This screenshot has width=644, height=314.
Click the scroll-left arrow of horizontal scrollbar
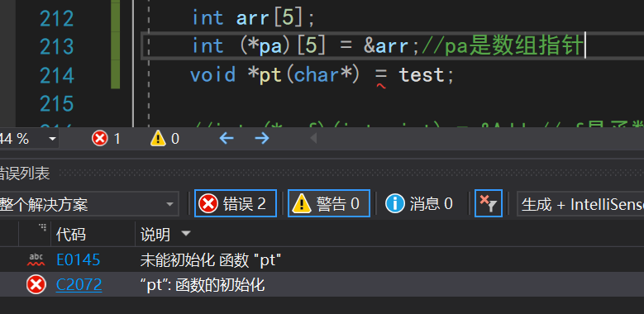point(313,139)
